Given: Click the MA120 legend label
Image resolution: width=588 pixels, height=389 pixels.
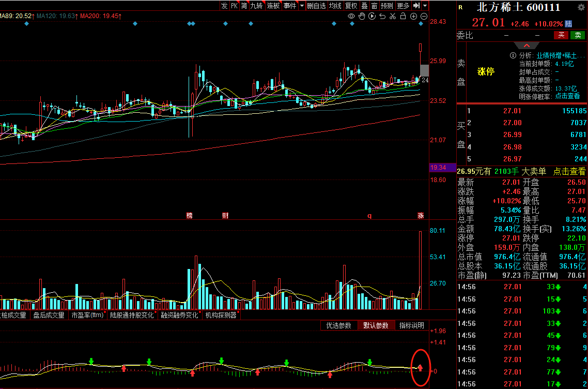Looking at the screenshot, I should [x=57, y=16].
